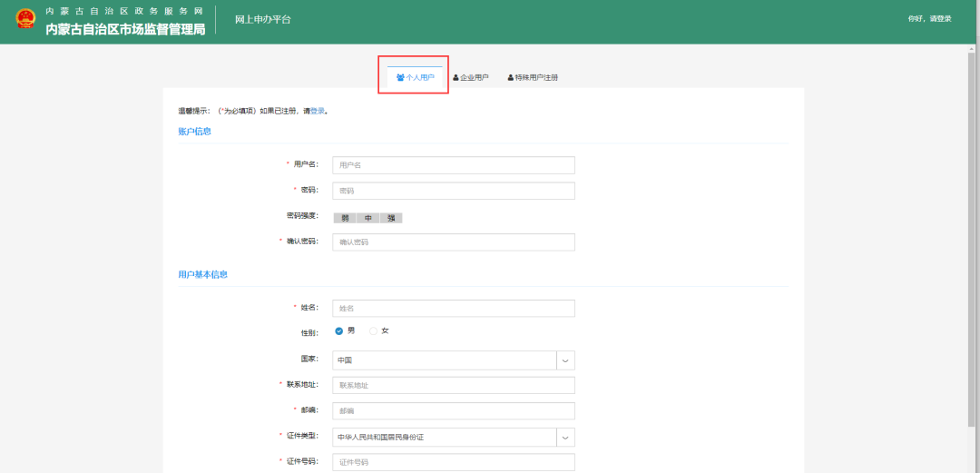Follow the 登录 link in the tip
980x473 pixels.
[318, 111]
